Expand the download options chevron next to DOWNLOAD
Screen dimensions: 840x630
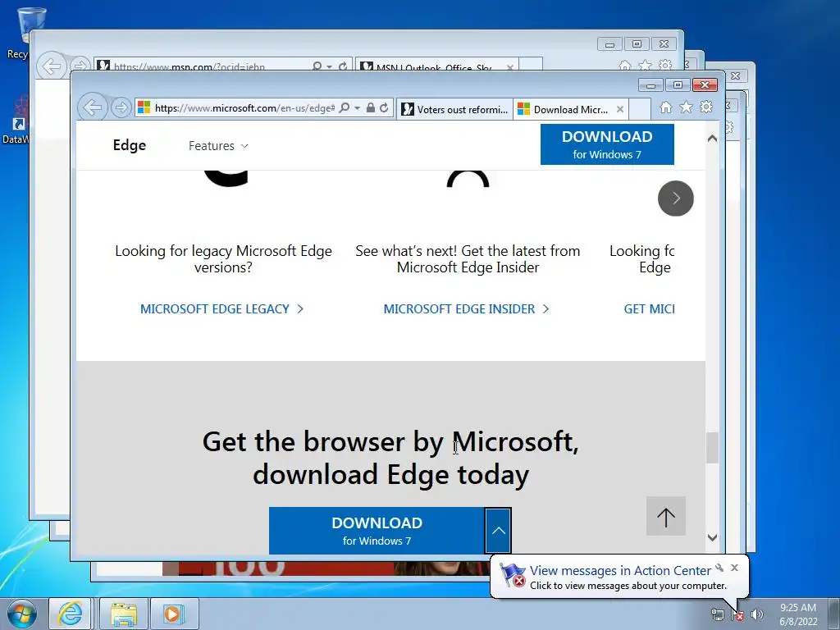(x=498, y=531)
